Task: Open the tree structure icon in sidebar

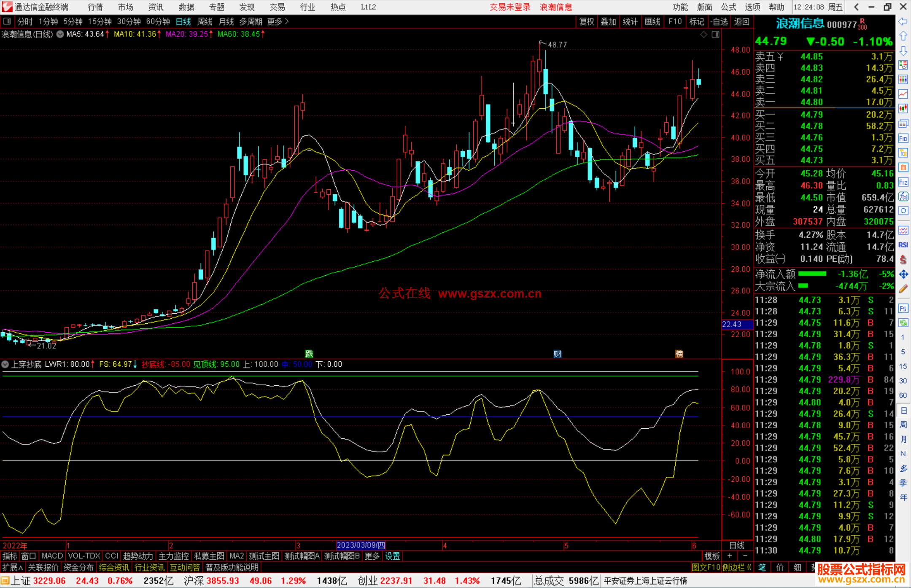Action: (x=903, y=153)
